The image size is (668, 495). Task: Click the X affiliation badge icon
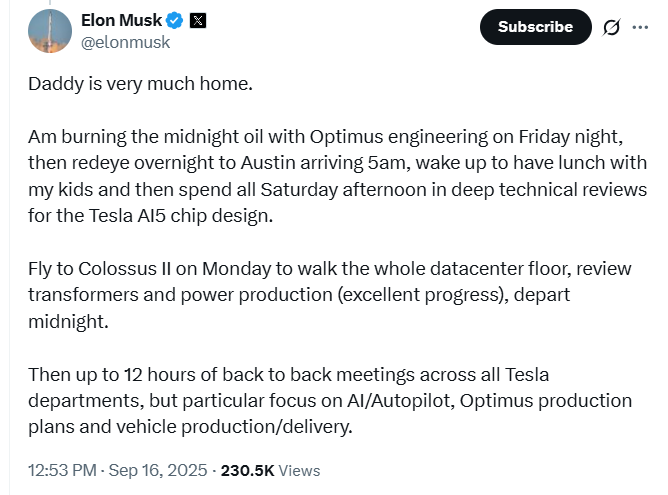[197, 20]
